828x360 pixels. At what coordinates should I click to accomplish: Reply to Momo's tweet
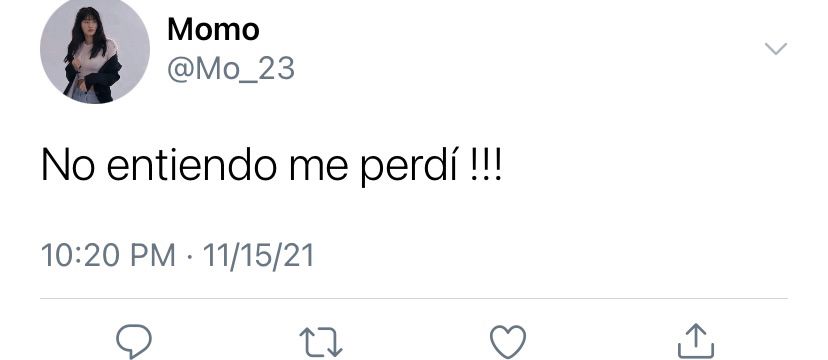tap(134, 342)
